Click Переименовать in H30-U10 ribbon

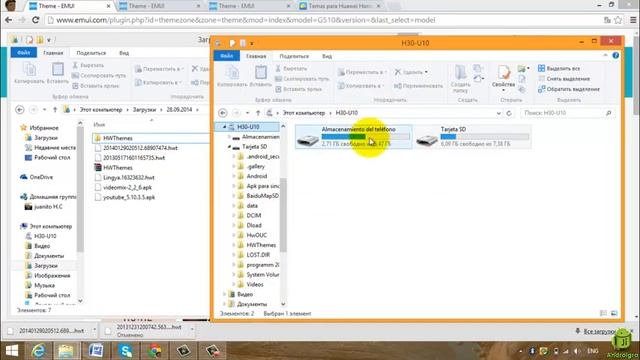(418, 86)
